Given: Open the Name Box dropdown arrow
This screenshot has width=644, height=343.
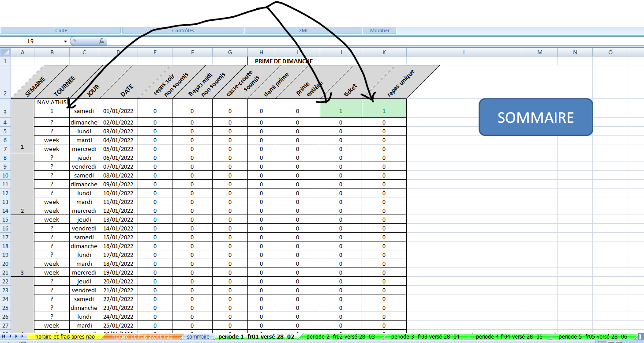Looking at the screenshot, I should (65, 41).
